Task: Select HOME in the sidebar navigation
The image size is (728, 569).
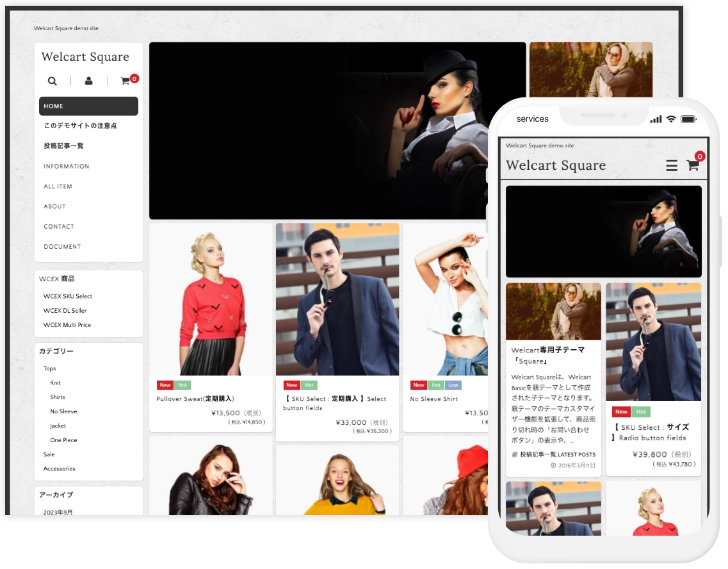Action: coord(54,106)
